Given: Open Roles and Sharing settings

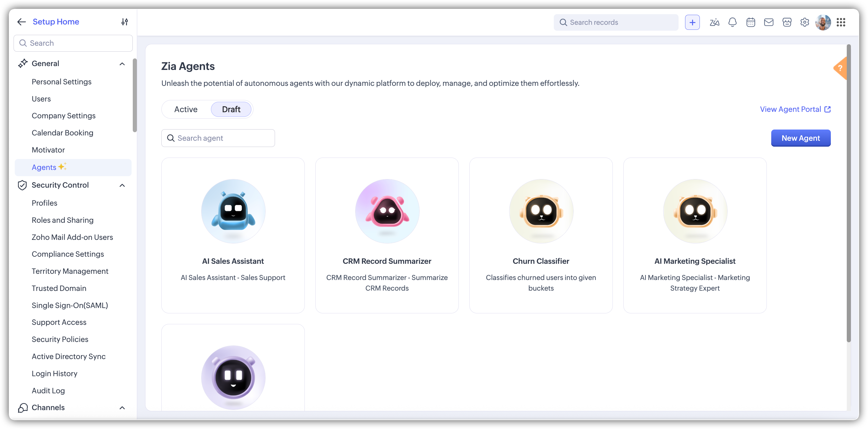Looking at the screenshot, I should pos(63,220).
